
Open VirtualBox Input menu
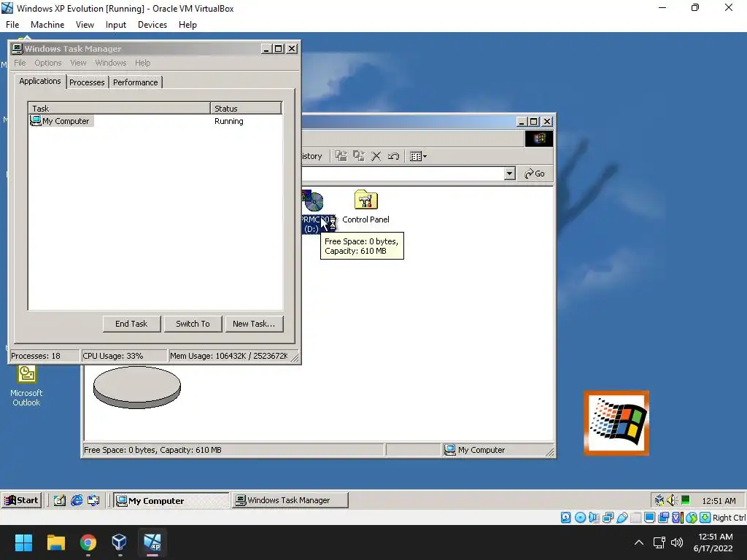116,25
